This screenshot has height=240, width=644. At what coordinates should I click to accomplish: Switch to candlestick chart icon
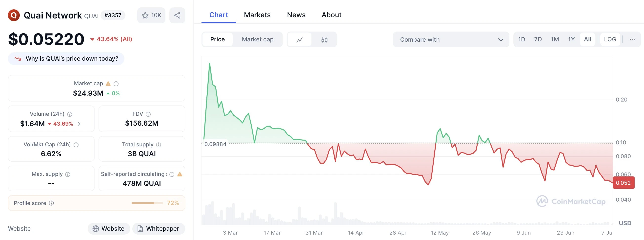pyautogui.click(x=324, y=39)
